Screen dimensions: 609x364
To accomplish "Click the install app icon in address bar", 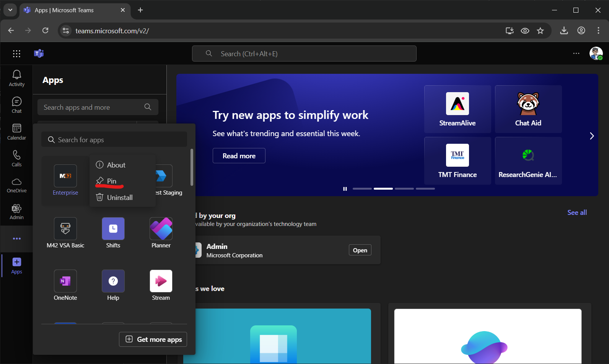I will click(x=510, y=31).
